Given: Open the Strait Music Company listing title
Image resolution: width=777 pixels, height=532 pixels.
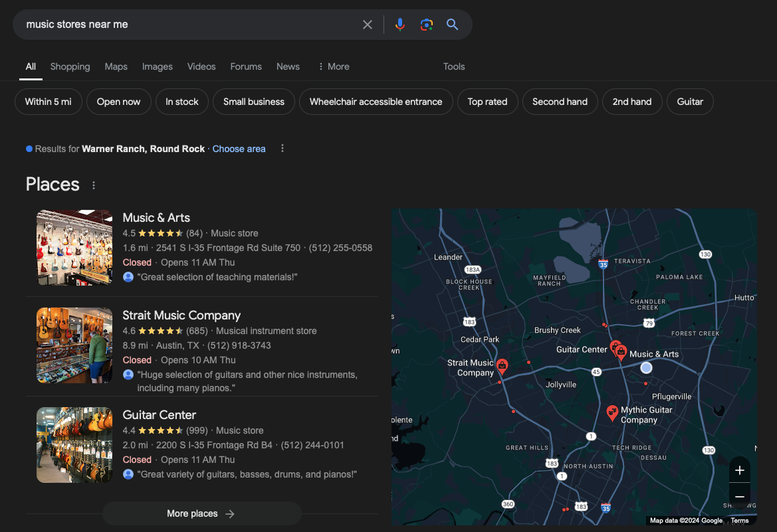Looking at the screenshot, I should pyautogui.click(x=181, y=315).
